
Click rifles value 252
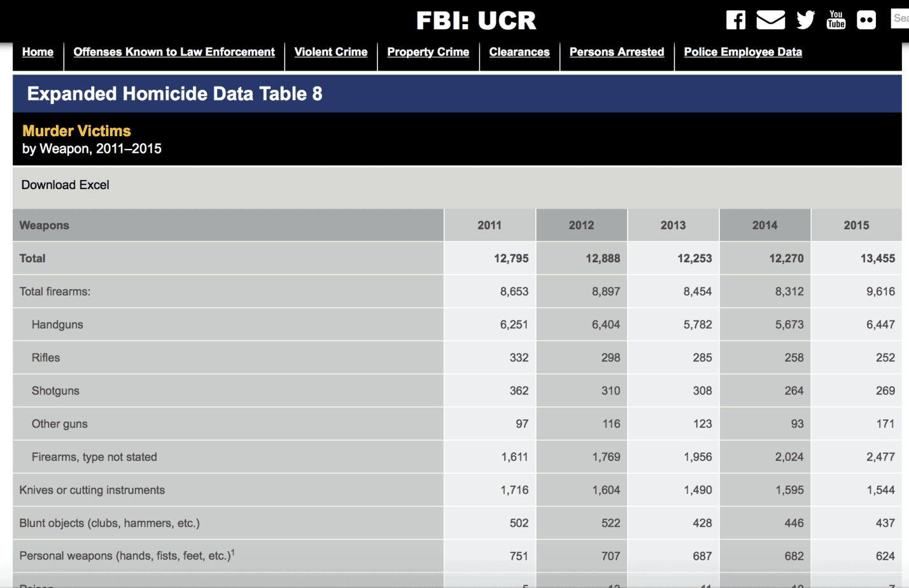coord(886,358)
